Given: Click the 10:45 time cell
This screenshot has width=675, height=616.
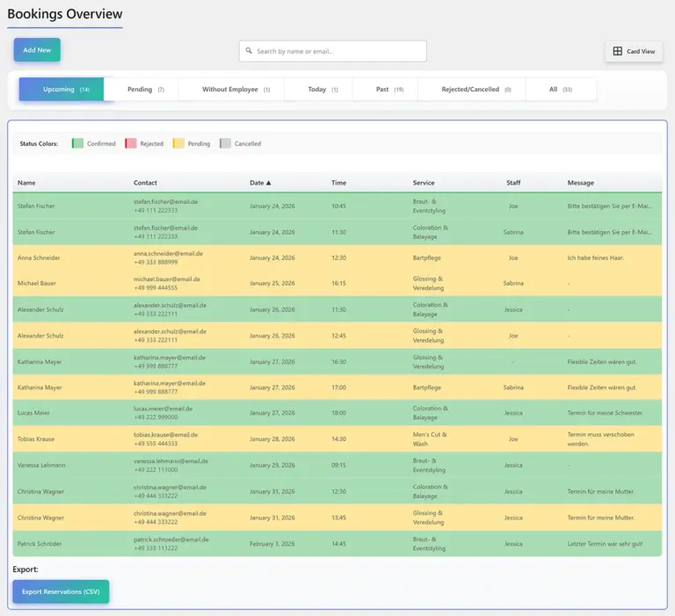Looking at the screenshot, I should [x=338, y=207].
